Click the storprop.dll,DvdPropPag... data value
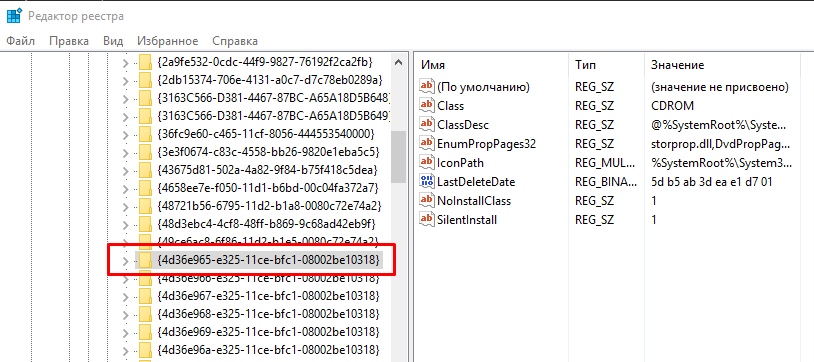Screen dimensions: 814x362 click(721, 144)
